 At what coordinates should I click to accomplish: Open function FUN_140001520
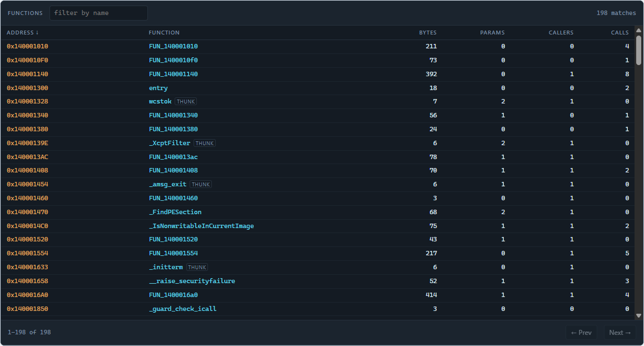173,240
